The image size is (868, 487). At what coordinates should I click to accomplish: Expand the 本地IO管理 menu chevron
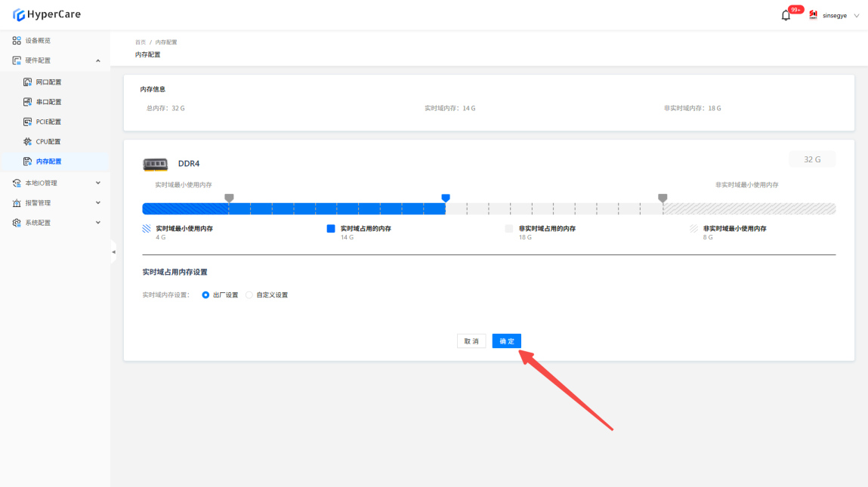98,183
